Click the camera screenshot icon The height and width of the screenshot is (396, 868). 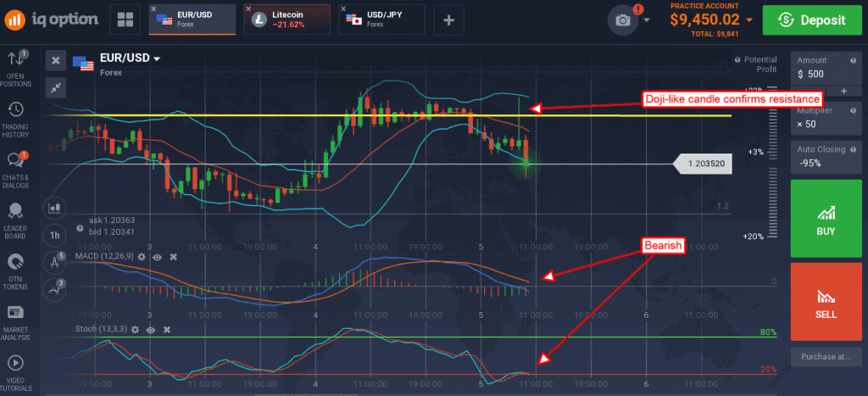pyautogui.click(x=623, y=20)
